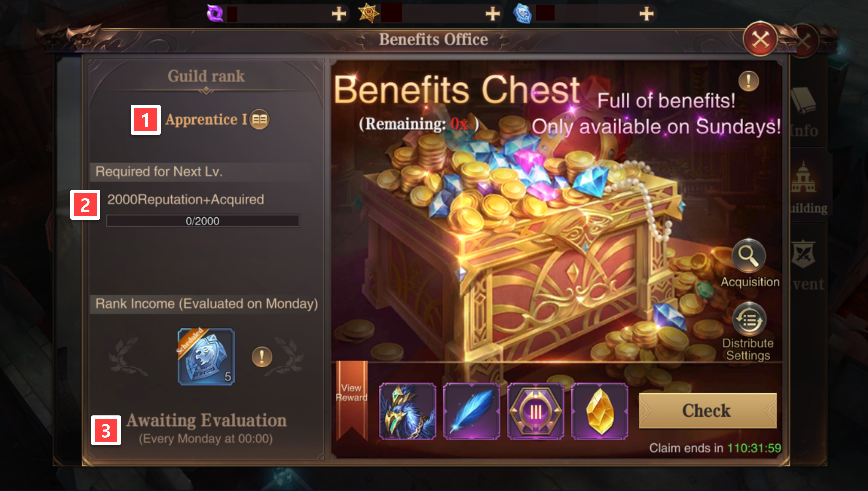This screenshot has width=868, height=491.
Task: Click the Acquisition magnifier icon
Action: (x=749, y=255)
